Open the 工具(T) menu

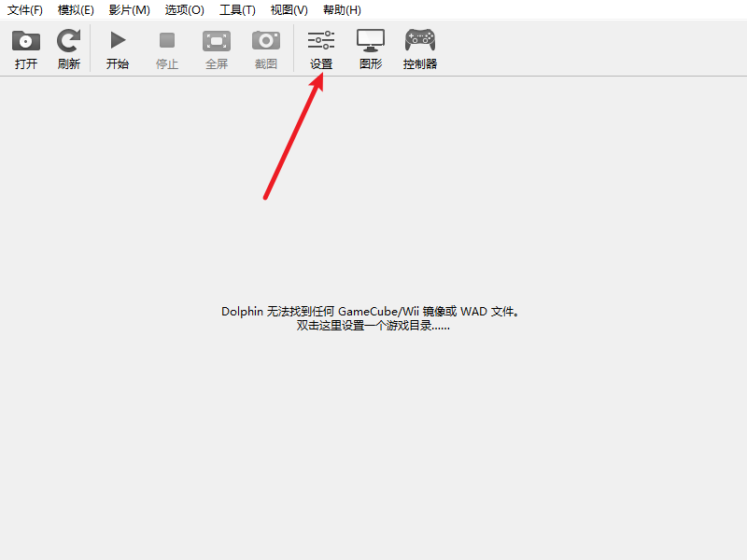(x=237, y=9)
